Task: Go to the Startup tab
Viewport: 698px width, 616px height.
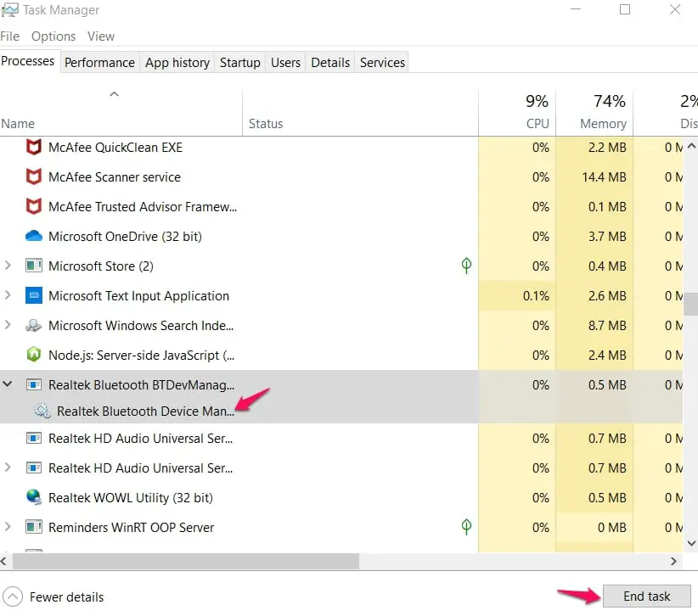Action: 240,63
